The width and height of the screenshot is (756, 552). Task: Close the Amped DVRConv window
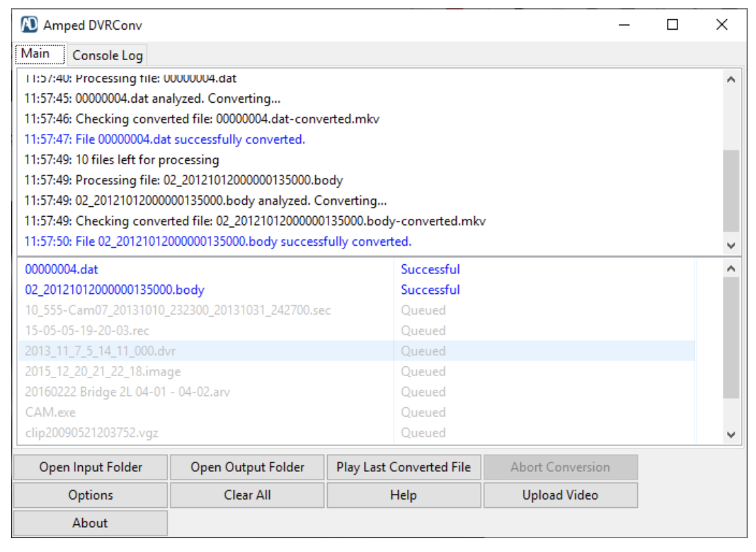(722, 25)
